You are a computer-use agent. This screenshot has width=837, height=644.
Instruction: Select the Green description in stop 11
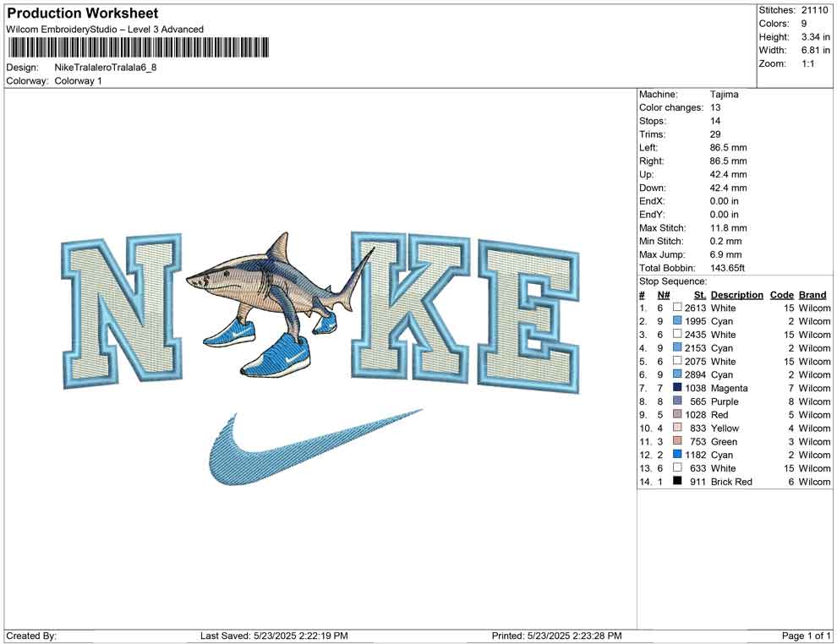(x=724, y=441)
